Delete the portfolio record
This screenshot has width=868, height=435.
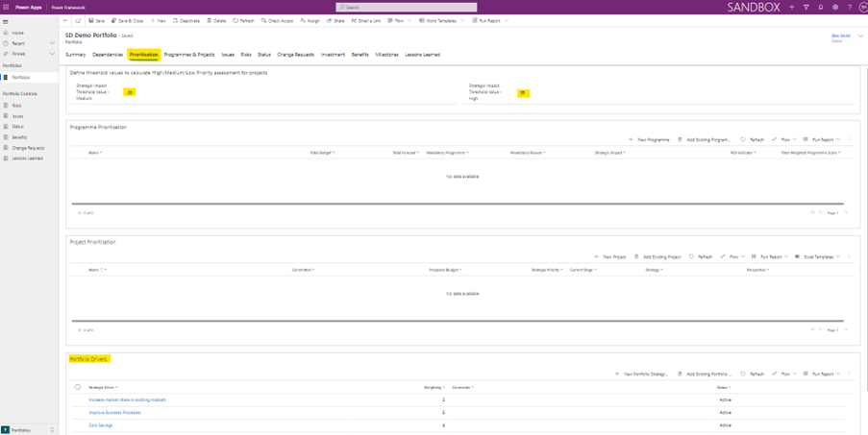(216, 20)
